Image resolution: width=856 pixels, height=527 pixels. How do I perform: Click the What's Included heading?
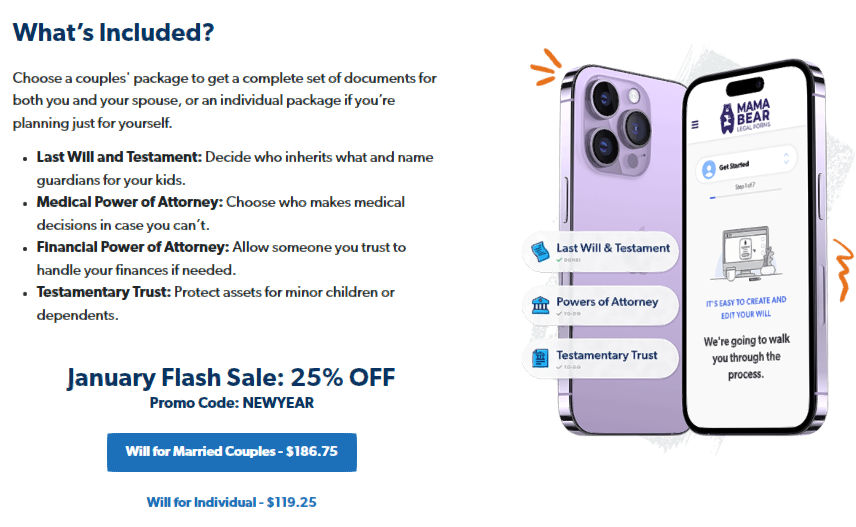(x=113, y=32)
